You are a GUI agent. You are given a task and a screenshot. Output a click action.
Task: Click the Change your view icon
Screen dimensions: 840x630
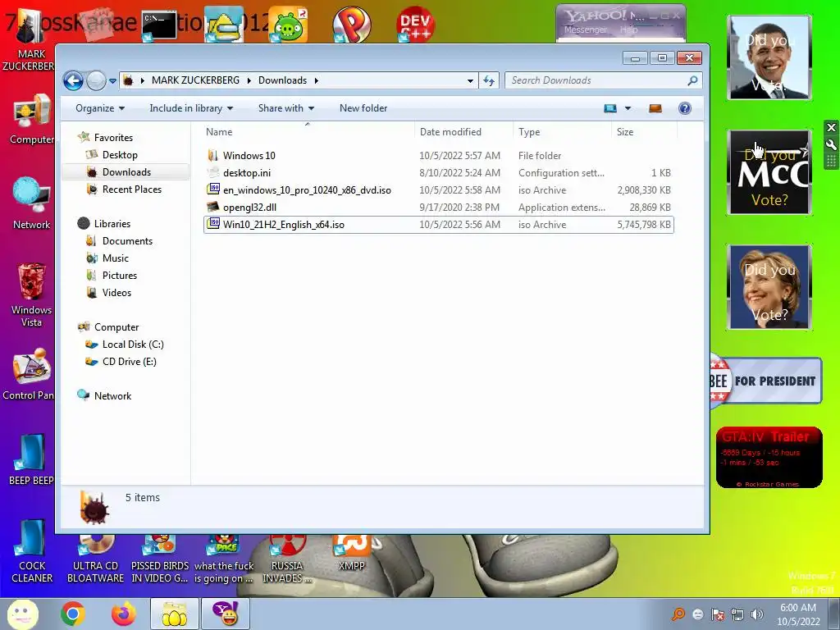(610, 108)
